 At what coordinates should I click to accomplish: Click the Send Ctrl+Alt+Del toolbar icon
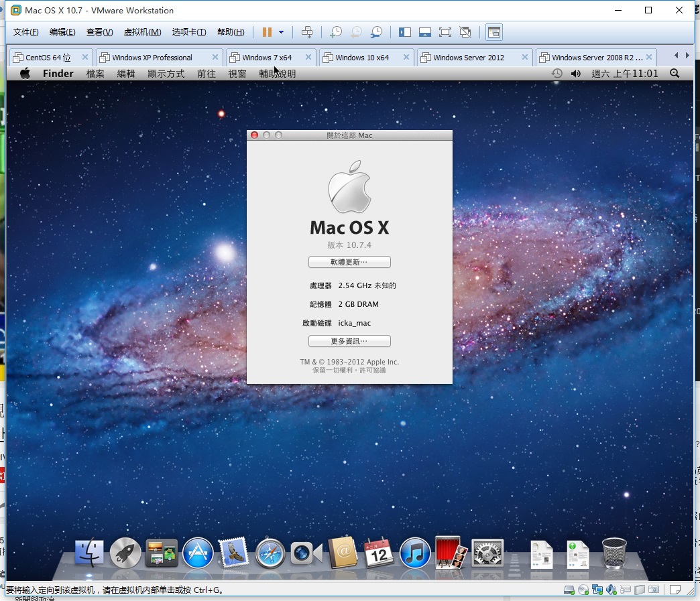pyautogui.click(x=307, y=32)
